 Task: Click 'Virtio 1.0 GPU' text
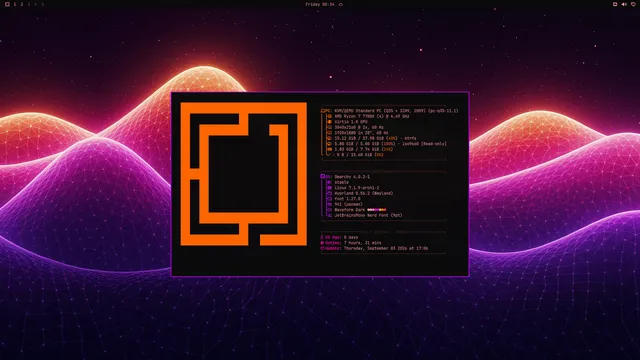(x=351, y=122)
